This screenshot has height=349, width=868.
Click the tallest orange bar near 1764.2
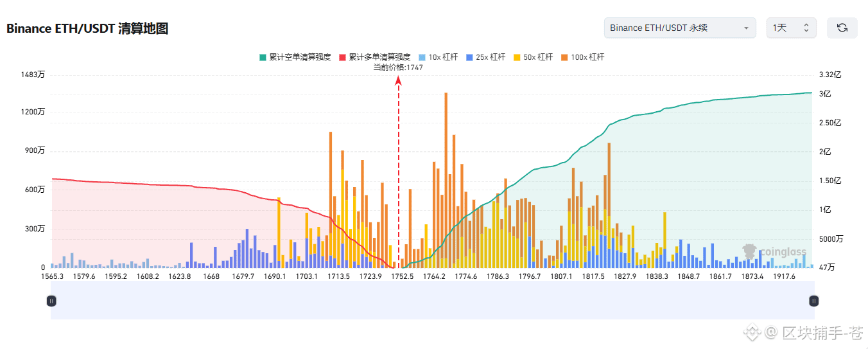pyautogui.click(x=446, y=180)
